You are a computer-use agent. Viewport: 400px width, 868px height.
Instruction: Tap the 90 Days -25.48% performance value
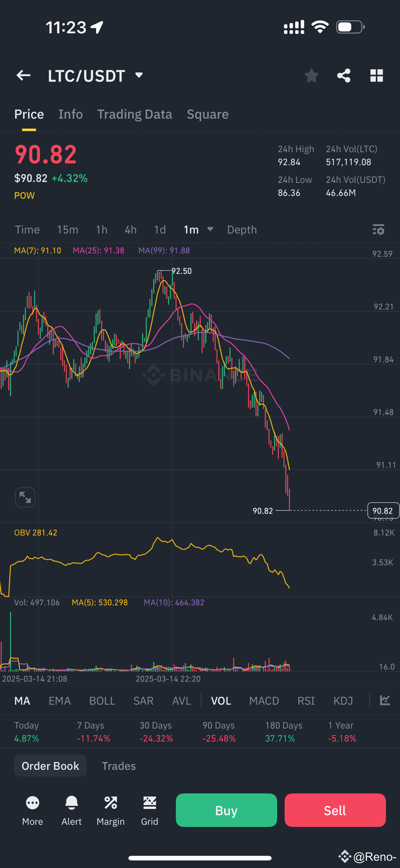click(x=219, y=738)
